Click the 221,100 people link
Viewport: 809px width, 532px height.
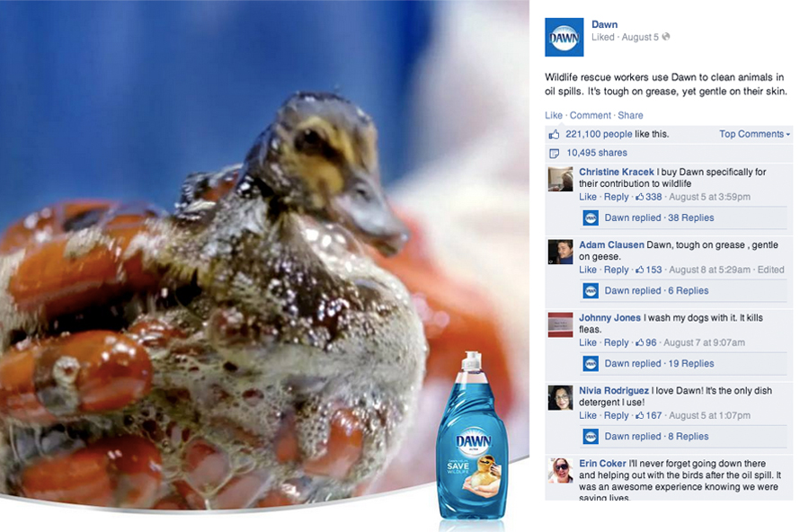[599, 134]
